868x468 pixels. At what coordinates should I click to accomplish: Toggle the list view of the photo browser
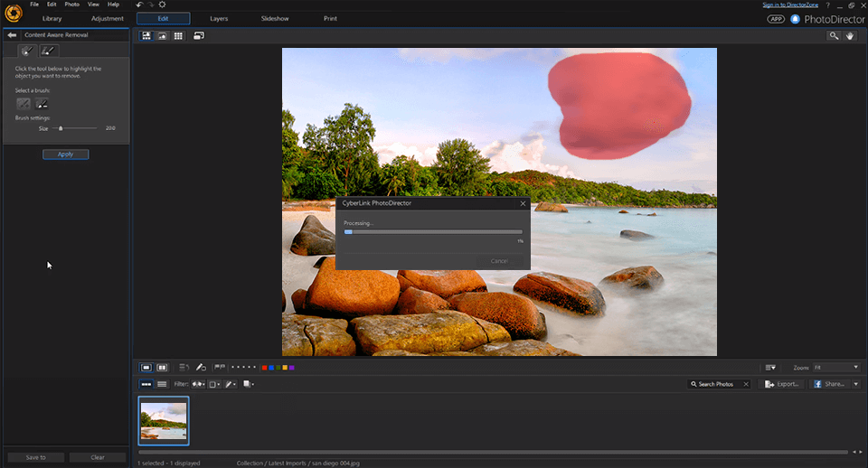(x=162, y=384)
